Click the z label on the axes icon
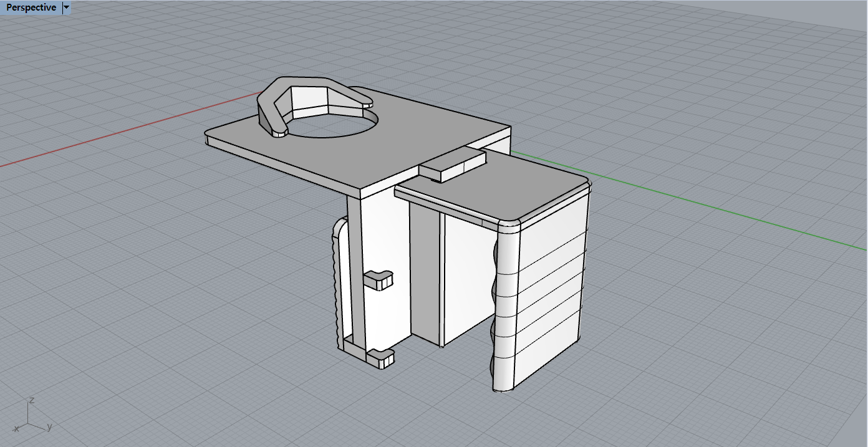868x447 pixels. coord(31,400)
